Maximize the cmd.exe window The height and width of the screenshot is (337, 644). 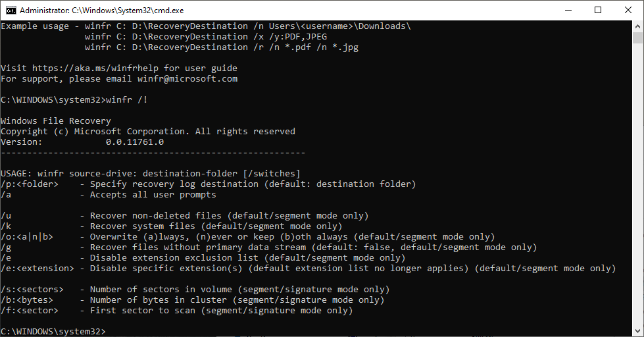pyautogui.click(x=597, y=11)
